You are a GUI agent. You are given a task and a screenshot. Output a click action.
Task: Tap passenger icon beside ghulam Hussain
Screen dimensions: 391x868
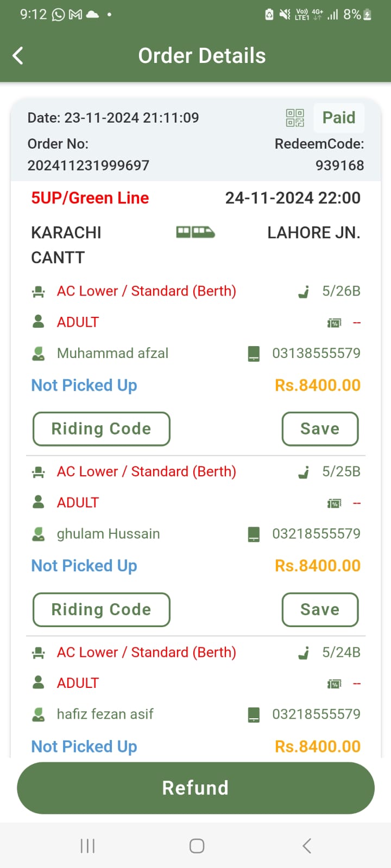39,534
